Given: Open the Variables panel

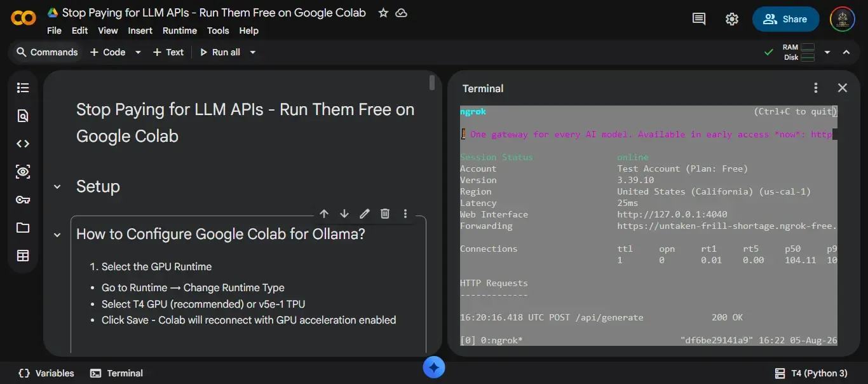Looking at the screenshot, I should coord(46,373).
